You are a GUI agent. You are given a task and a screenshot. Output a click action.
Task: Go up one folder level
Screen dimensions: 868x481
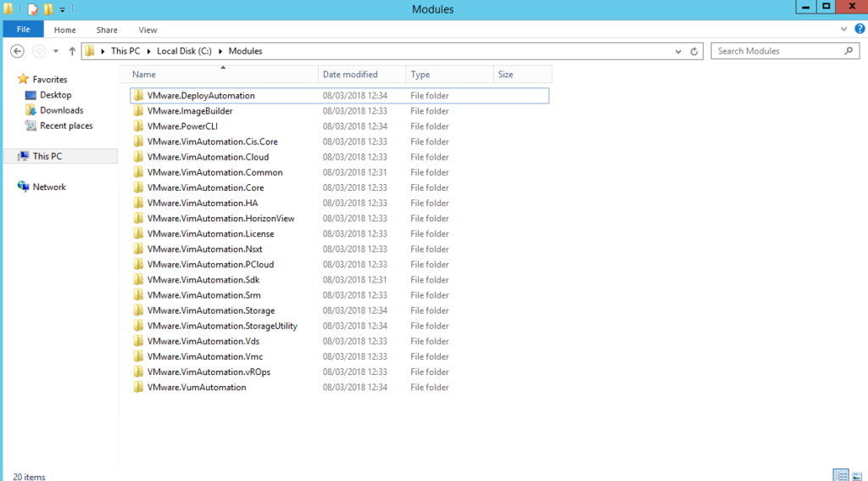(72, 51)
